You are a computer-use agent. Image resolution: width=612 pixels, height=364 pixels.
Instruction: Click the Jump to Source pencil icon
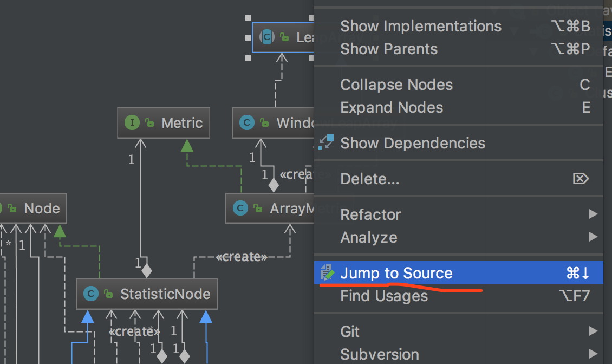click(x=327, y=273)
